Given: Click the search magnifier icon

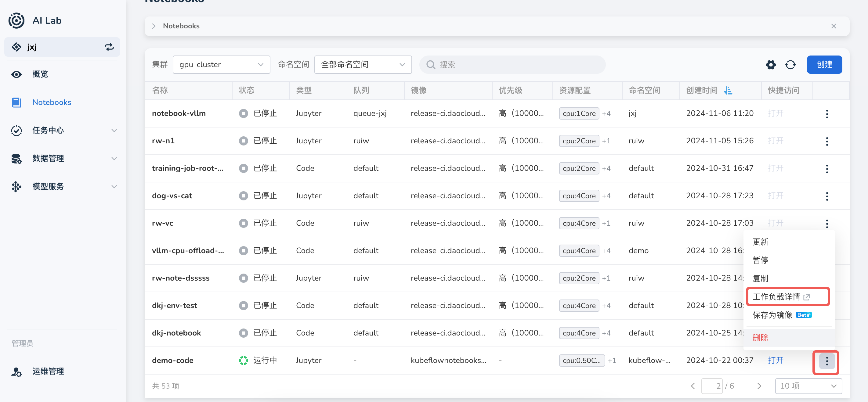Looking at the screenshot, I should tap(430, 65).
